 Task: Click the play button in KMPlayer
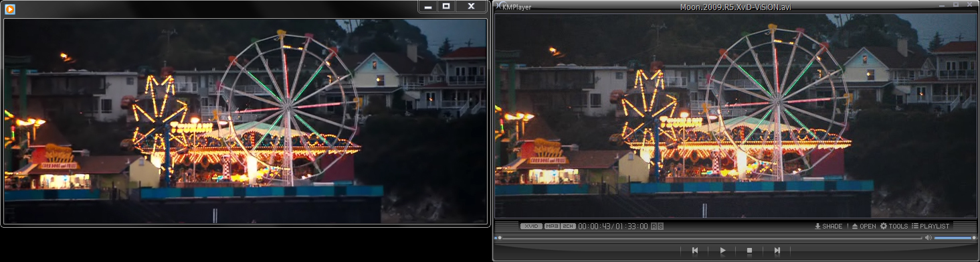pos(722,251)
